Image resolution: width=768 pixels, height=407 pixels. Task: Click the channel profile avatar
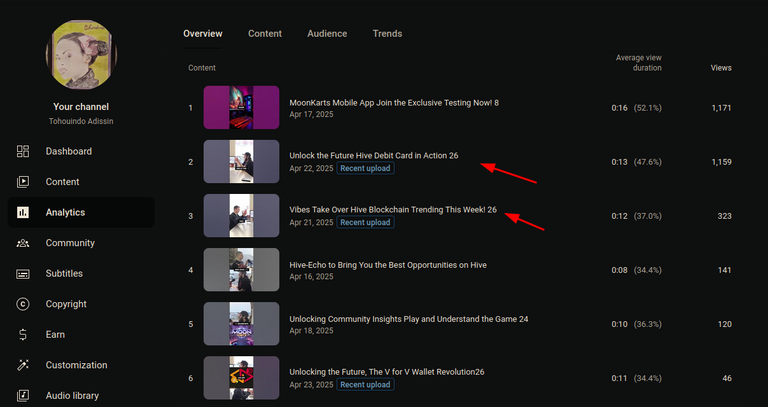[x=81, y=54]
